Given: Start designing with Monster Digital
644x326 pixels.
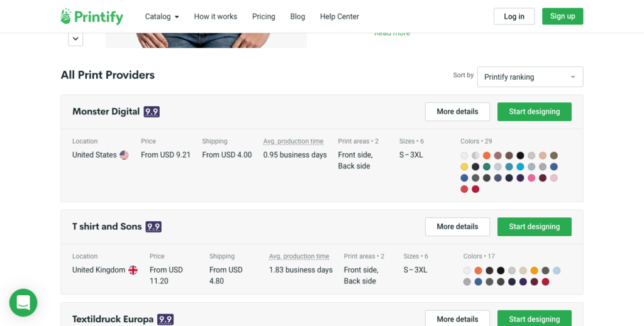Looking at the screenshot, I should pyautogui.click(x=534, y=112).
